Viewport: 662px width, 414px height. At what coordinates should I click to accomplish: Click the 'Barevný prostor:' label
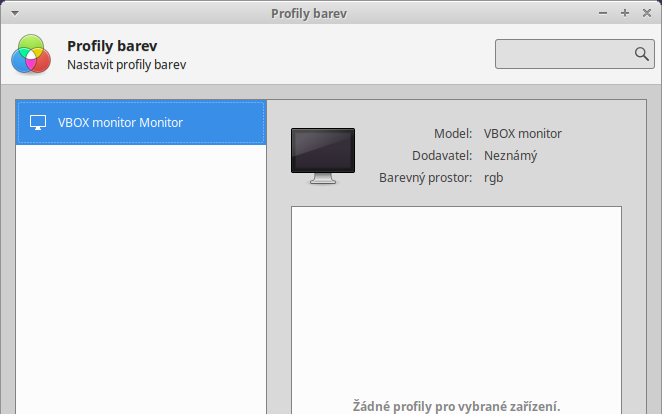tap(426, 178)
